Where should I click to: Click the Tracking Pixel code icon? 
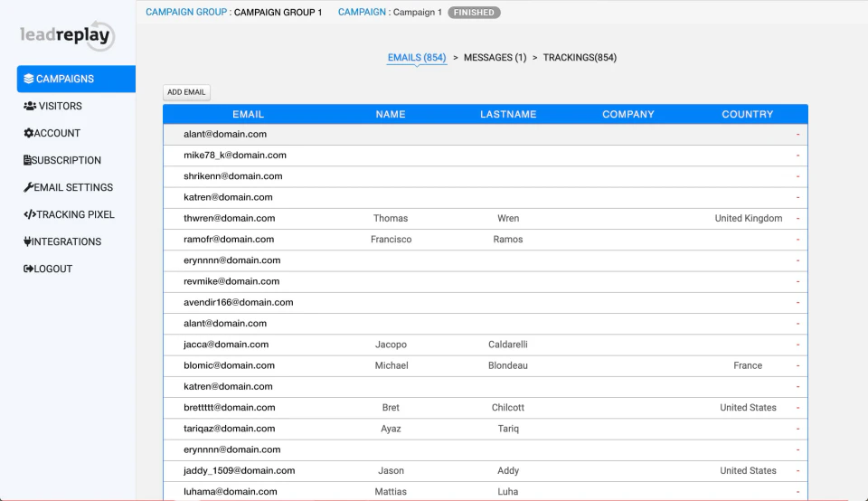[30, 214]
